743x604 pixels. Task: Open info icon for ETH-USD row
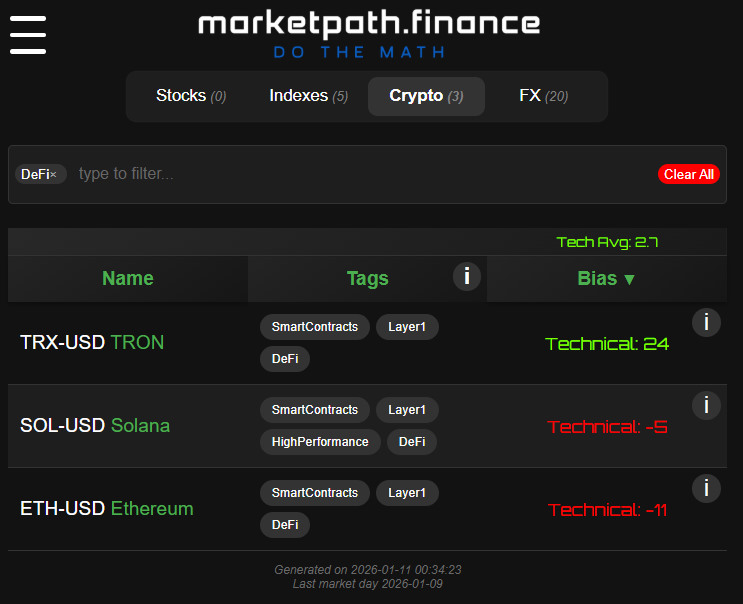click(x=706, y=488)
